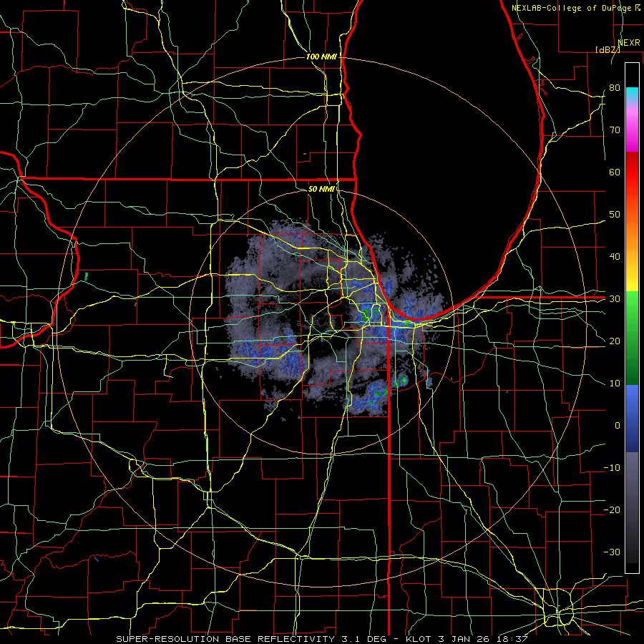
Task: Click the 50 NMI range ring label
Action: pyautogui.click(x=321, y=189)
